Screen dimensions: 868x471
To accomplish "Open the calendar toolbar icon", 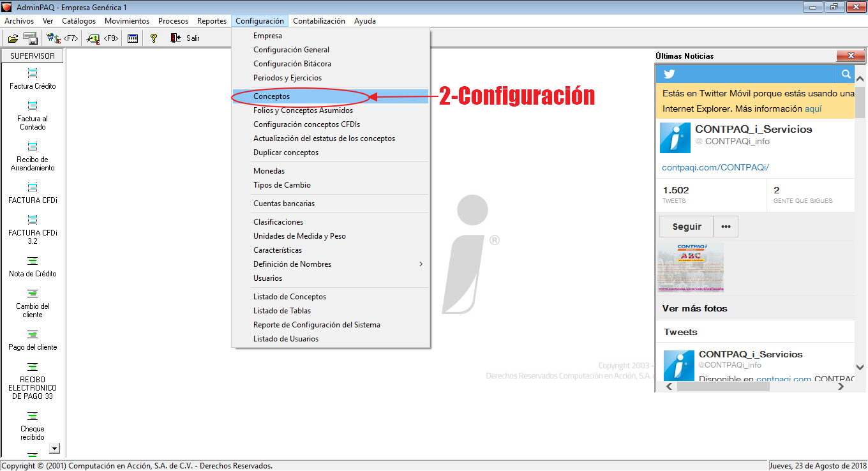I will 133,38.
